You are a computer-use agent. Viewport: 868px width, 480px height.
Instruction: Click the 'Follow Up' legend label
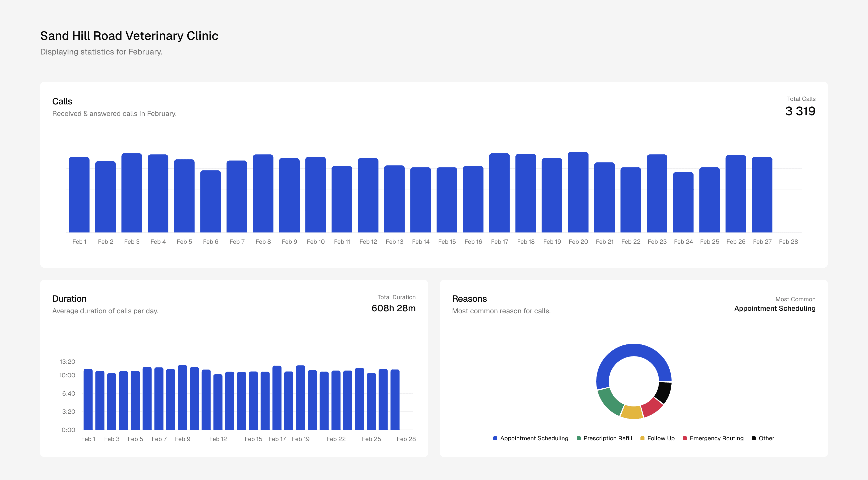click(661, 438)
